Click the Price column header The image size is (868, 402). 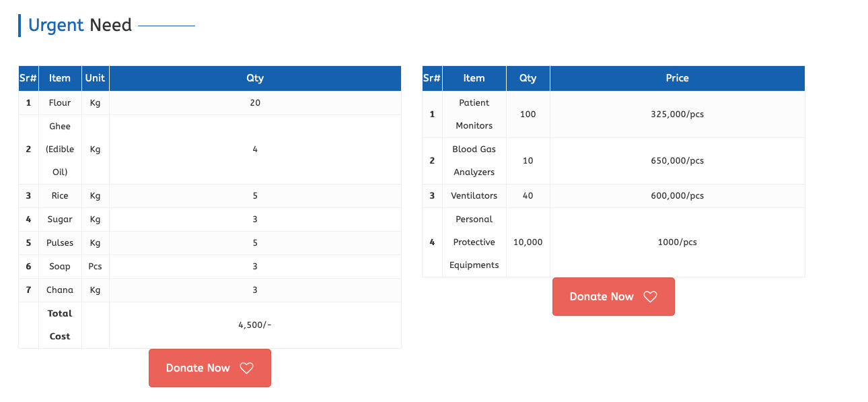[x=677, y=78]
